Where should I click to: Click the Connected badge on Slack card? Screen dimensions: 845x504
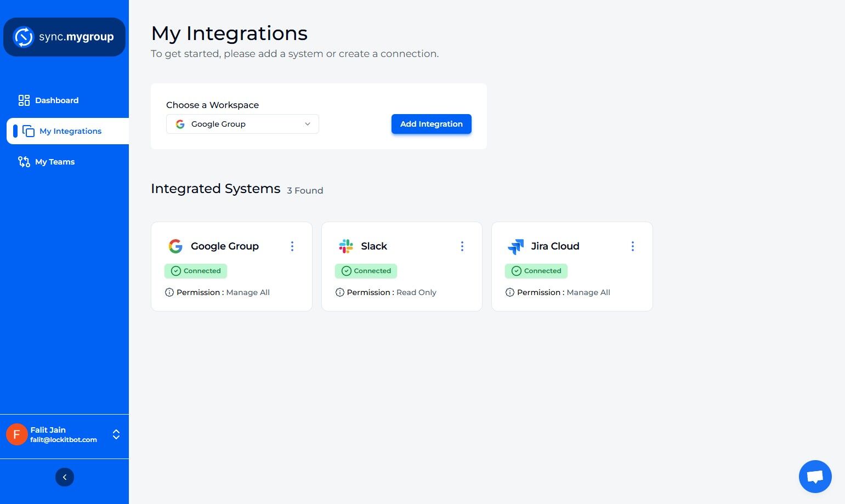coord(366,271)
